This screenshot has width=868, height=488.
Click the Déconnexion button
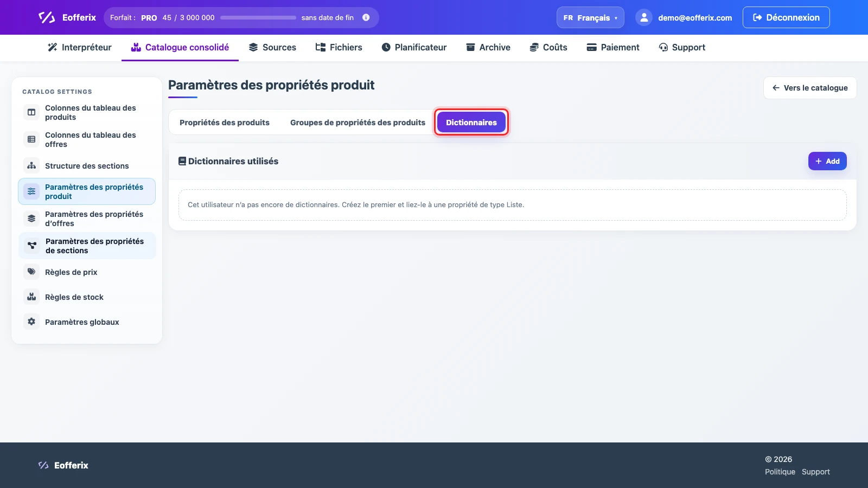(786, 17)
